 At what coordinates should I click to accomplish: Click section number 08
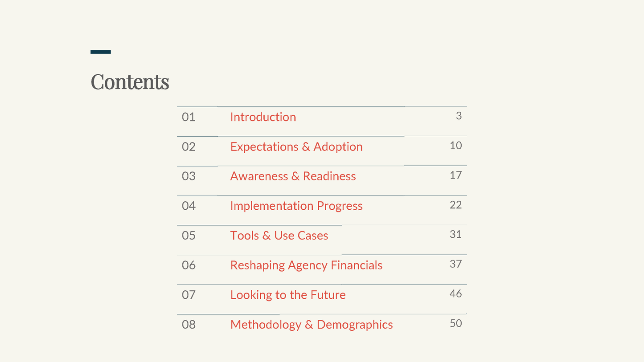[x=189, y=325]
